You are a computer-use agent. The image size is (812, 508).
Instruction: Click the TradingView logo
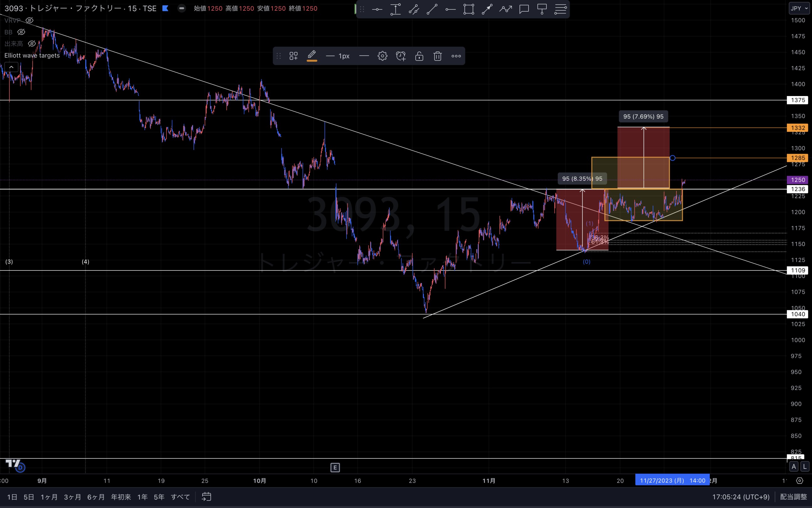[x=13, y=463]
